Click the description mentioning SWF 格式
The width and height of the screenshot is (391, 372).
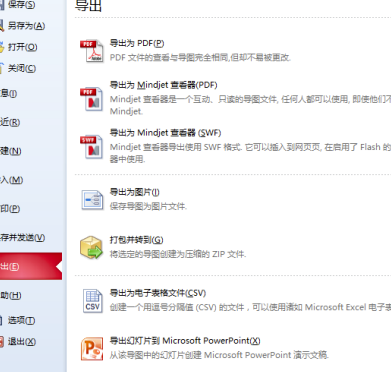pos(250,153)
